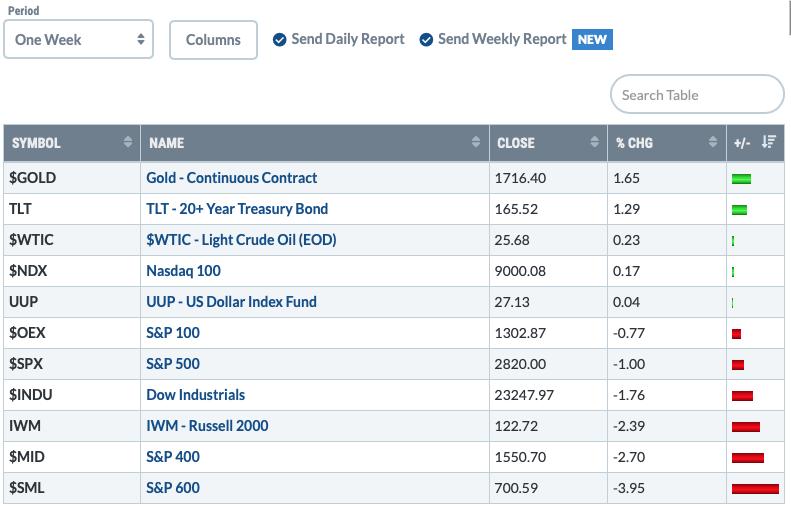This screenshot has height=508, width=791.
Task: Click the 23247.97 close value for Dow
Action: click(524, 395)
